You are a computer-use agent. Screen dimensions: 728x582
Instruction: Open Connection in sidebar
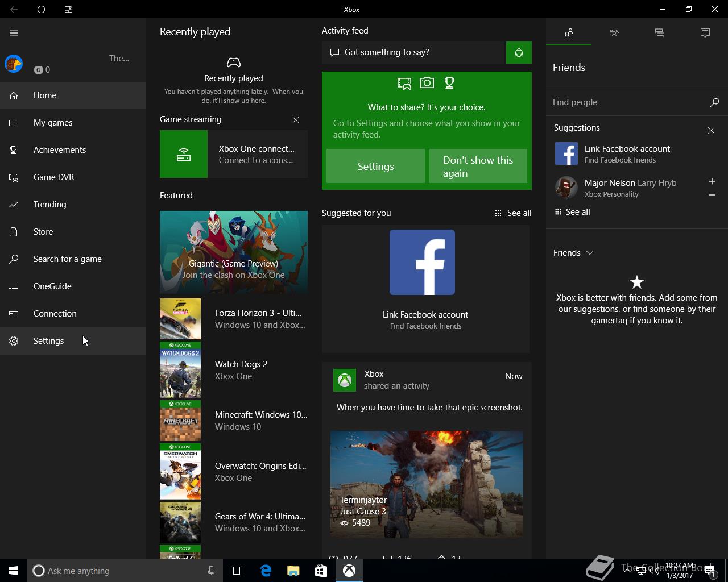73,314
